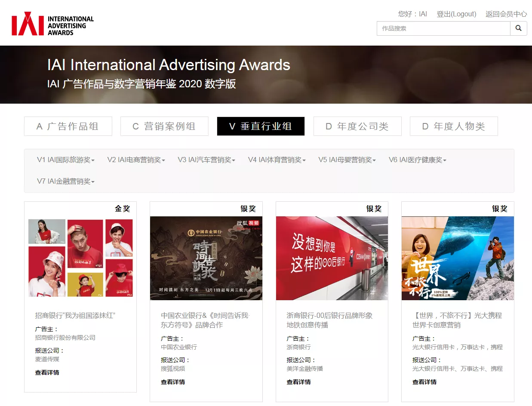Screen dimensions: 532x406
Task: Click banner heading IAI International Advertising Awards
Action: (x=169, y=65)
